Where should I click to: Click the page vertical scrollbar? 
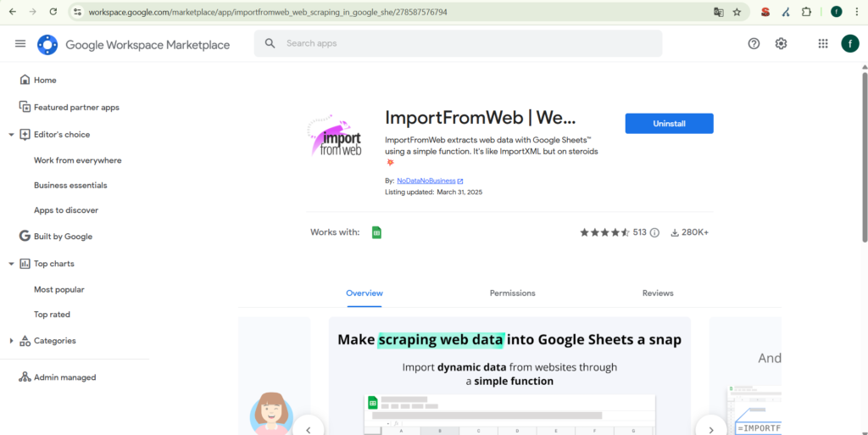click(x=864, y=157)
